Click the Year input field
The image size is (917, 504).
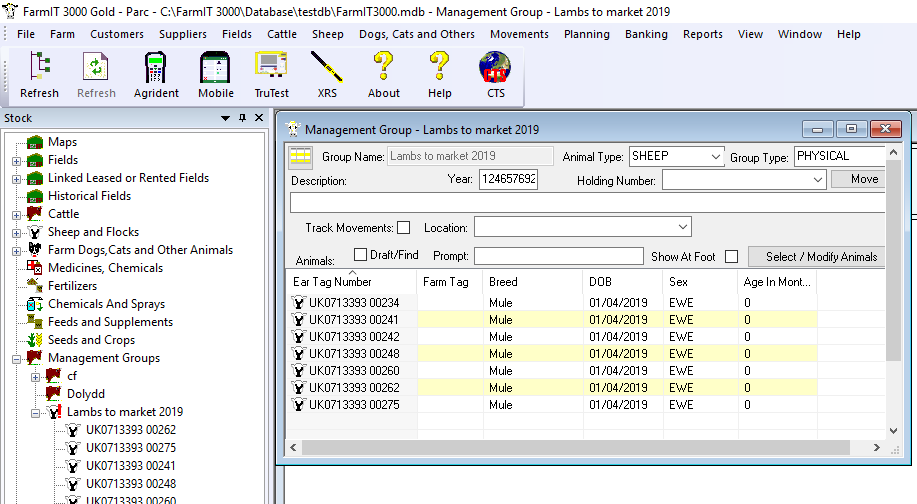508,179
